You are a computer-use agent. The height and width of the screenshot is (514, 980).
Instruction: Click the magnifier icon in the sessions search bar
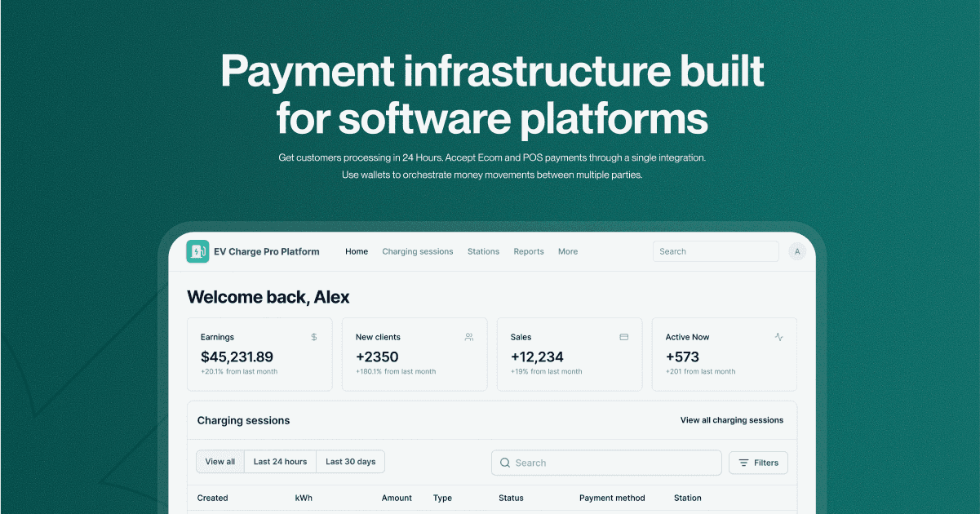[506, 463]
